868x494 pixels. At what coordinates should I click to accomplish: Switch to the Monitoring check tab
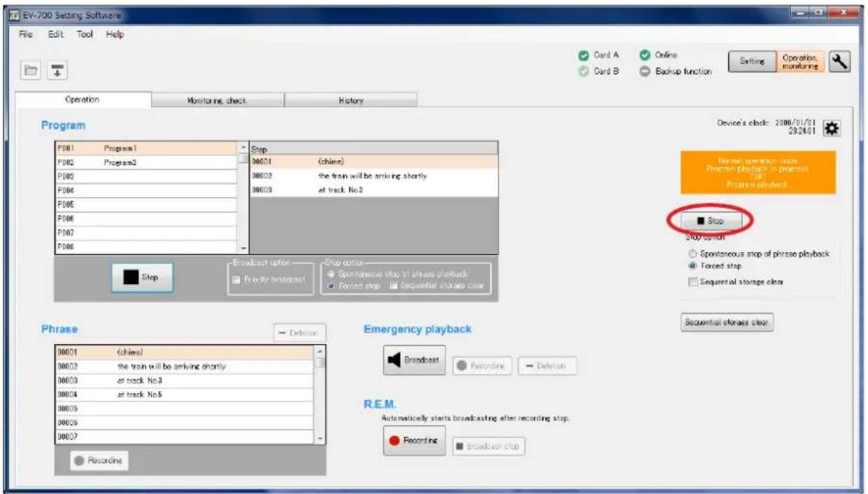(217, 100)
